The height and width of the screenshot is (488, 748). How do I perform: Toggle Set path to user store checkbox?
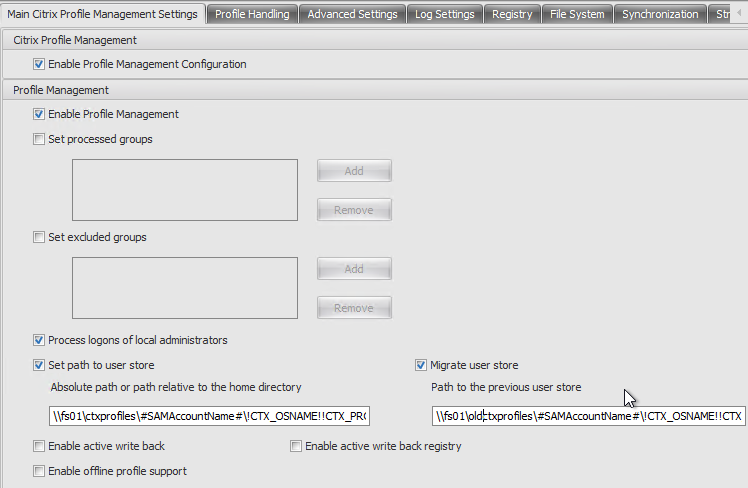[39, 365]
